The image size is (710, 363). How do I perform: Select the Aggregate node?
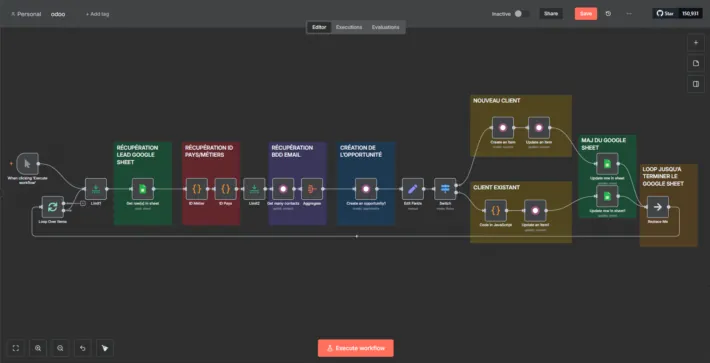tap(312, 189)
